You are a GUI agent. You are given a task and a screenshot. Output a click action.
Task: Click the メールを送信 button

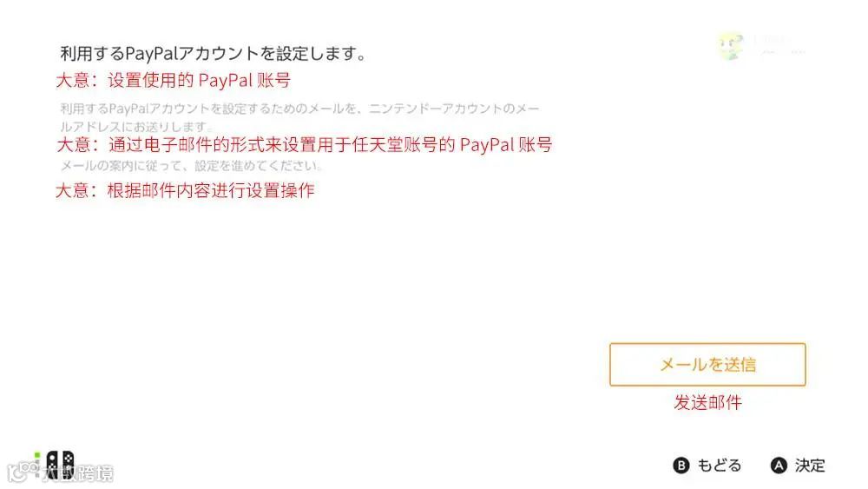coord(707,365)
